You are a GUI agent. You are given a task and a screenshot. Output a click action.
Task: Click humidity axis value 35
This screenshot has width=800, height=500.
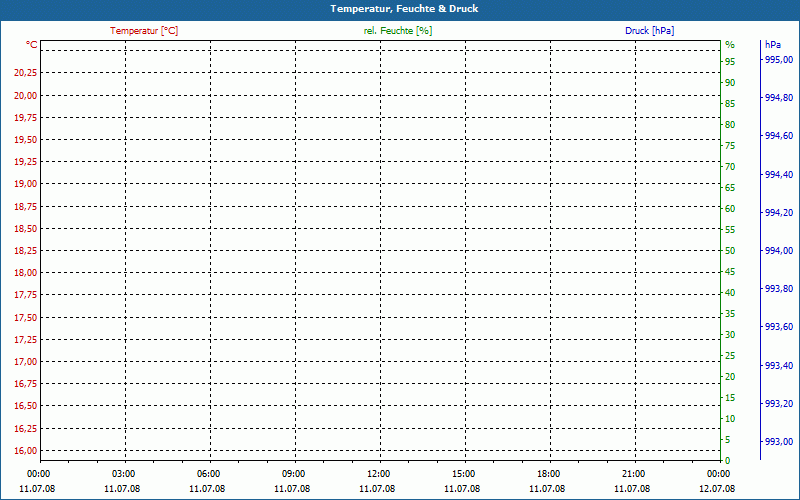tap(730, 314)
